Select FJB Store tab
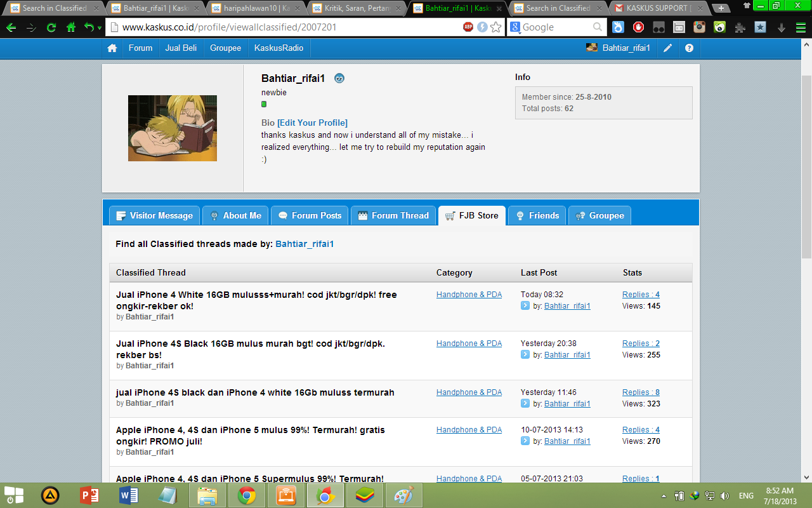Viewport: 812px width, 508px height. tap(472, 216)
